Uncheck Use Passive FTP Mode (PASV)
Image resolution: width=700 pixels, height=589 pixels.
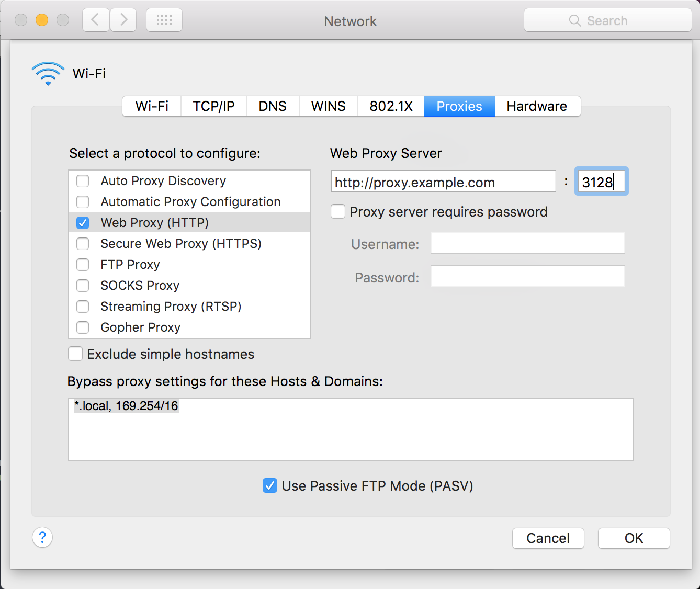(269, 485)
